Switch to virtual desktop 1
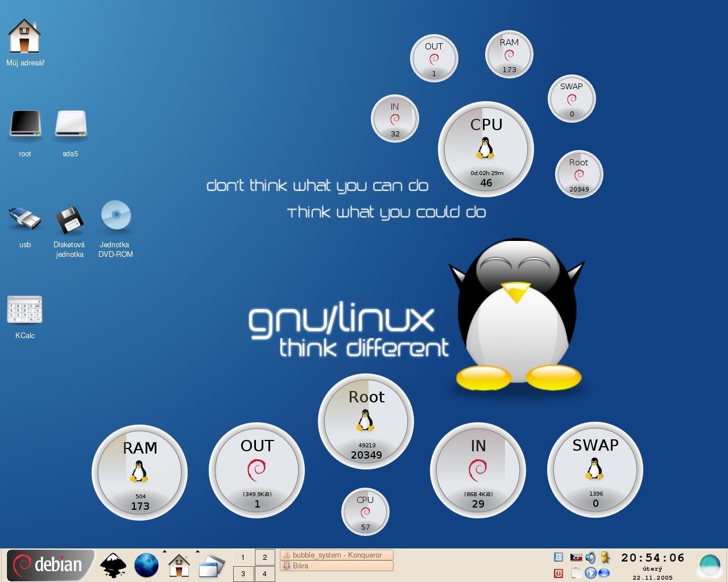This screenshot has height=582, width=728. 243,558
